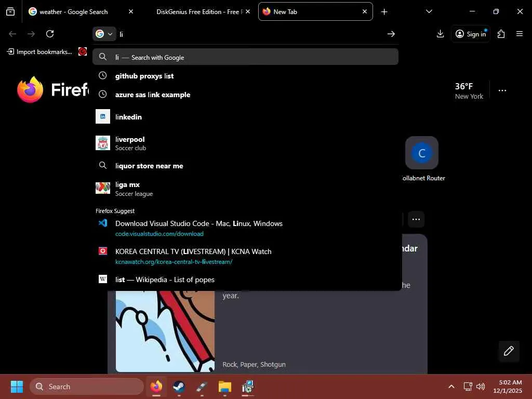
Task: Open the USB tool taskbar icon
Action: [202, 387]
